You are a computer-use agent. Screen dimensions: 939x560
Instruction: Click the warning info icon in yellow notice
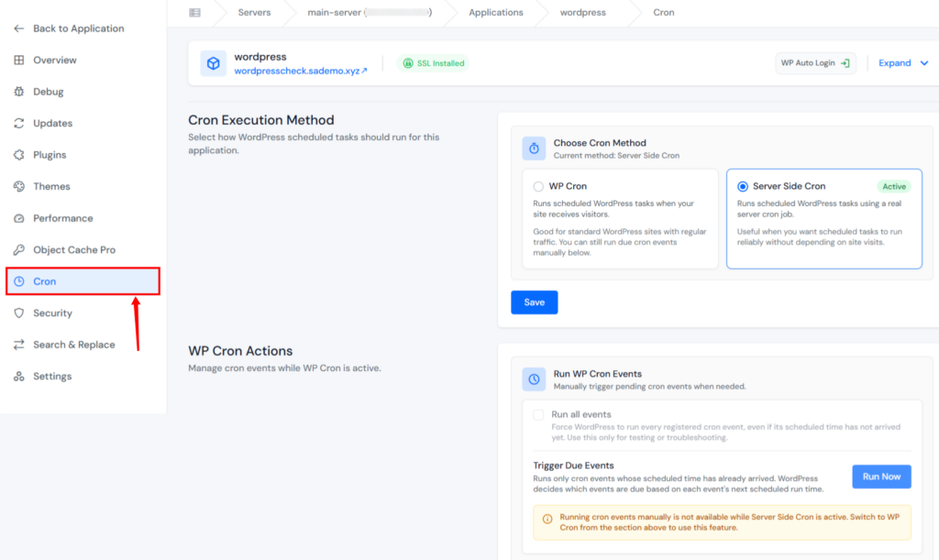click(547, 519)
